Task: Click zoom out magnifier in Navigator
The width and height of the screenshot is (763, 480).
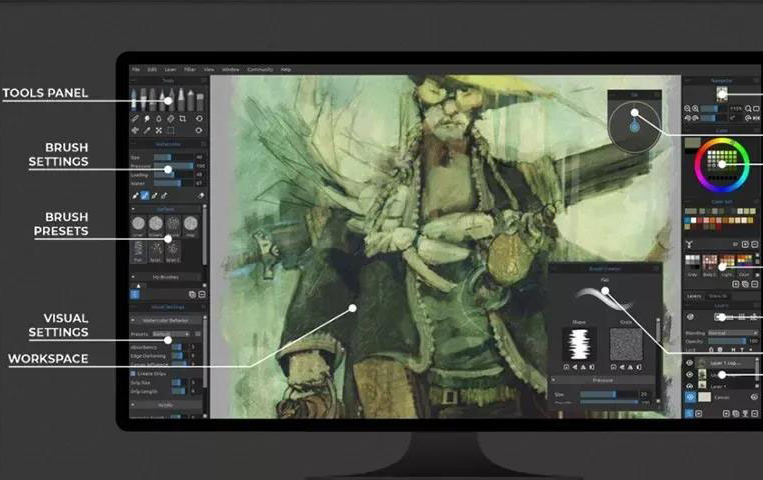Action: click(687, 109)
